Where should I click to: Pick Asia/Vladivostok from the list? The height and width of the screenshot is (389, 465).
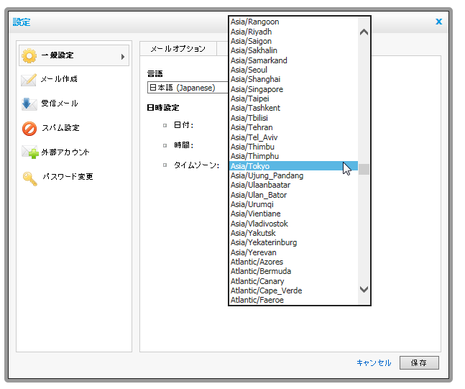pos(293,224)
